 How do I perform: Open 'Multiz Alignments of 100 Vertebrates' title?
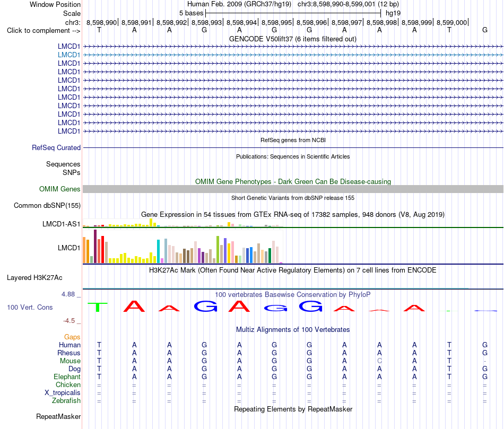tap(293, 329)
